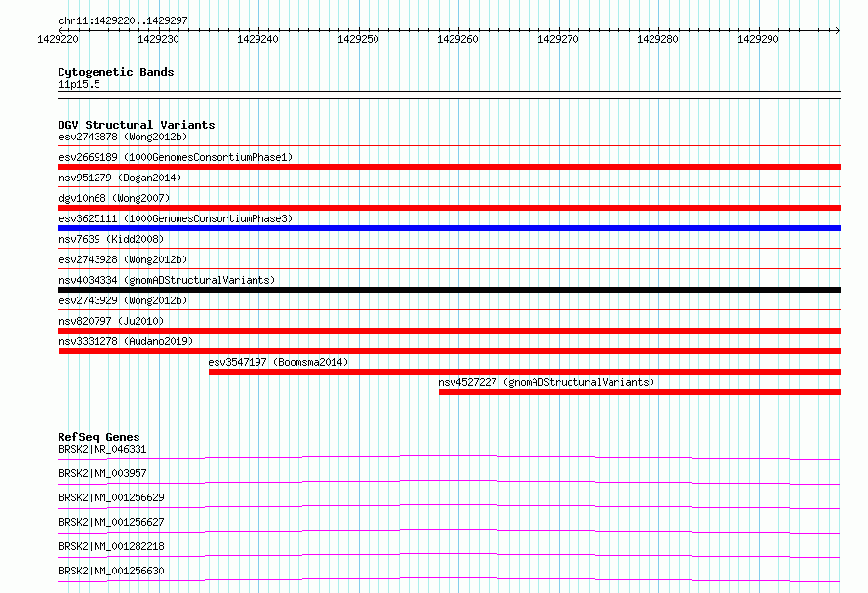
Task: Click the esv2743878 (Wong2012b) variant label
Action: pos(123,137)
